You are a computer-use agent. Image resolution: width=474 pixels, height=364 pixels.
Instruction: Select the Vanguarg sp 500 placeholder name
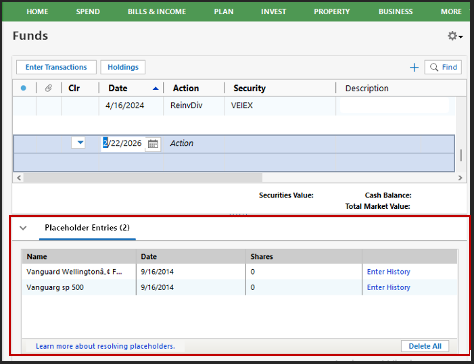tap(55, 287)
